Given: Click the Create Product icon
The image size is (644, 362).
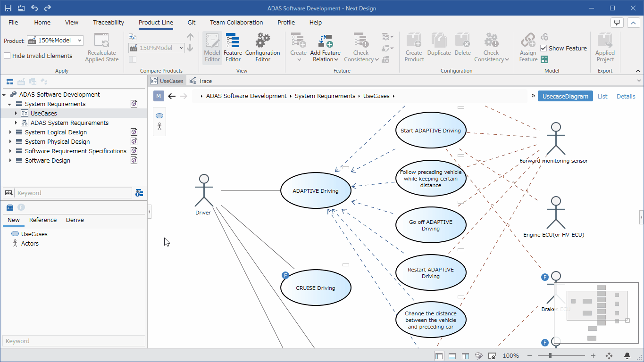Looking at the screenshot, I should point(414,48).
